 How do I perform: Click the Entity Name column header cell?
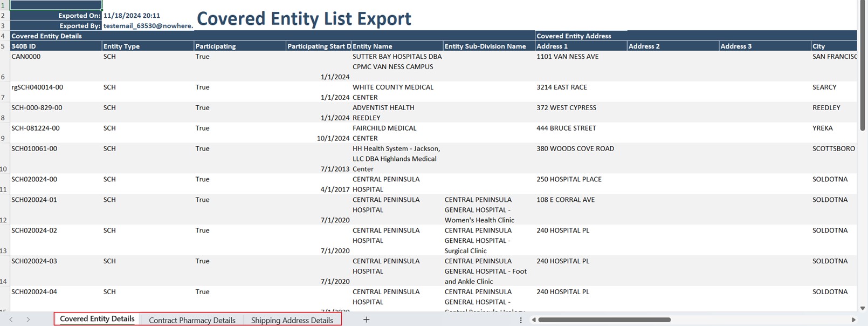(396, 46)
